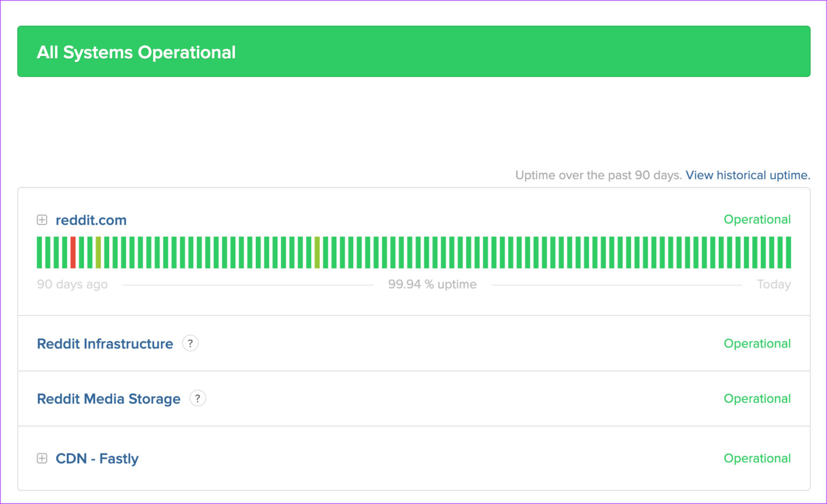Expand the CDN - Fastly group
827x504 pixels.
[42, 458]
